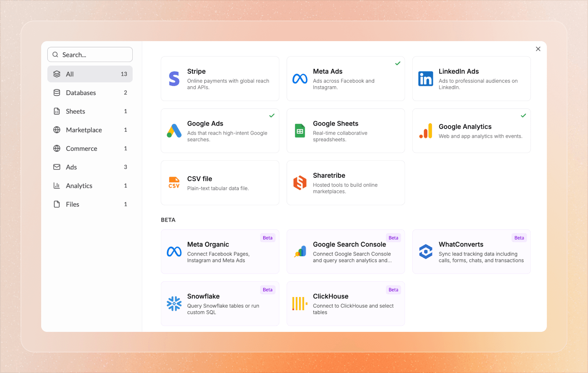Open the Stripe integration card
Viewport: 588px width, 373px height.
pos(220,79)
